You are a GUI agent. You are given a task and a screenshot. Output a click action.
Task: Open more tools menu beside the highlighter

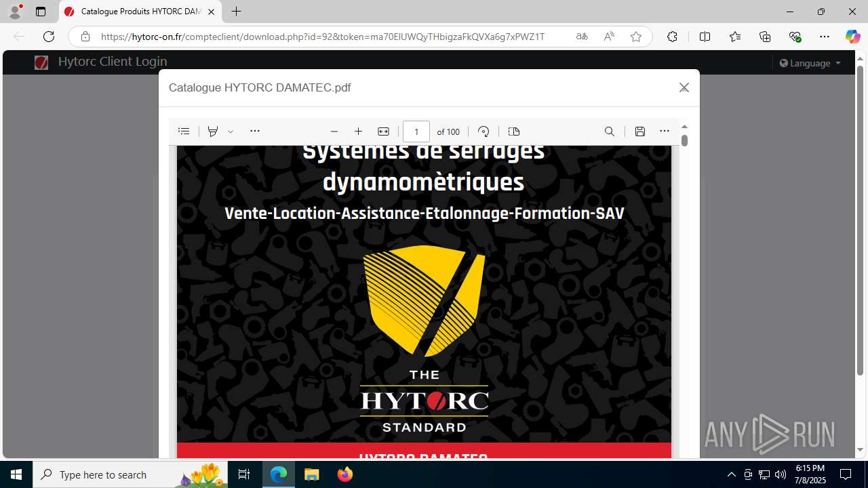pyautogui.click(x=255, y=131)
